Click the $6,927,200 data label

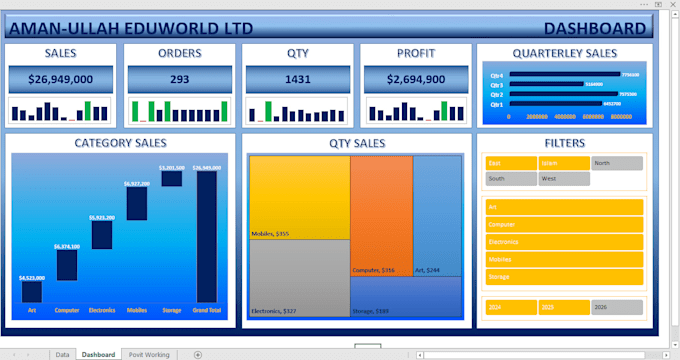tap(137, 183)
